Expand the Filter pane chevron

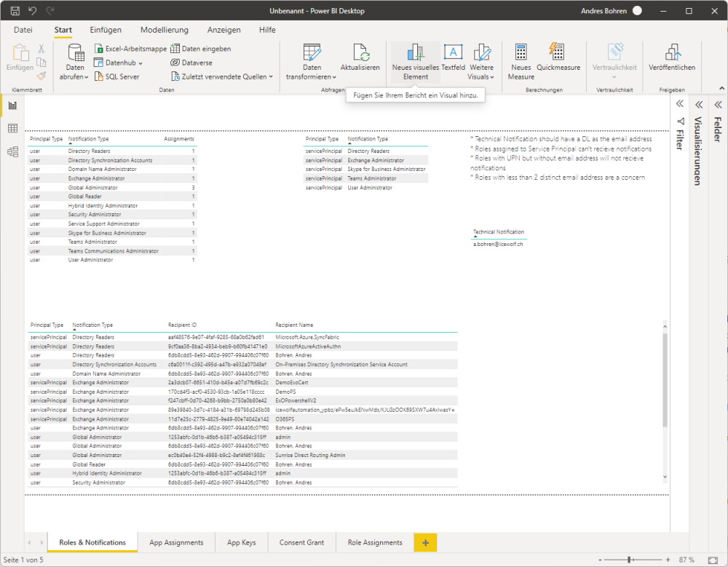(x=680, y=104)
